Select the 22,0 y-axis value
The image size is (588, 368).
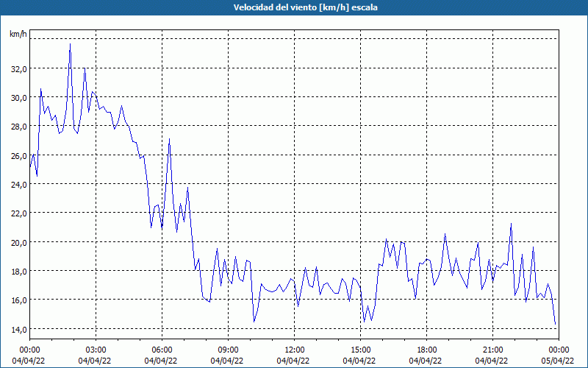(19, 213)
